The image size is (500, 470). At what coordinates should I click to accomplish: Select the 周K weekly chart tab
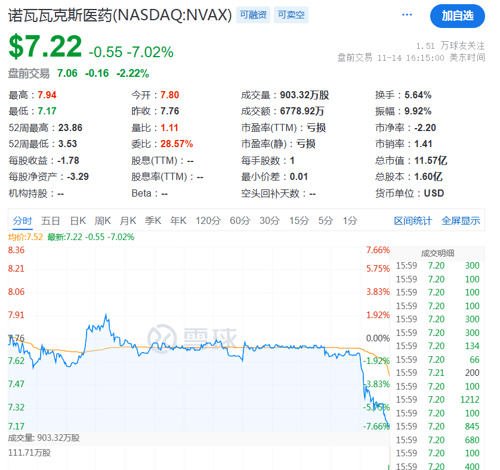(x=103, y=221)
